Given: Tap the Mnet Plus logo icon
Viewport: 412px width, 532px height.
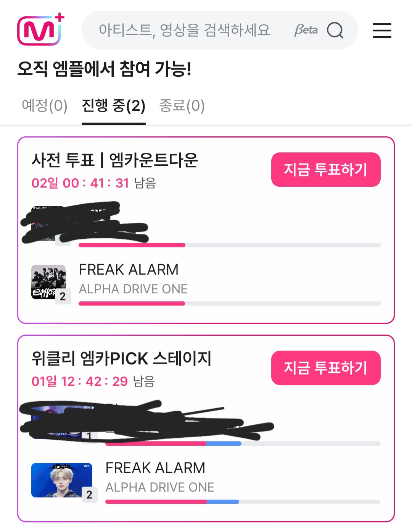Looking at the screenshot, I should pos(41,30).
